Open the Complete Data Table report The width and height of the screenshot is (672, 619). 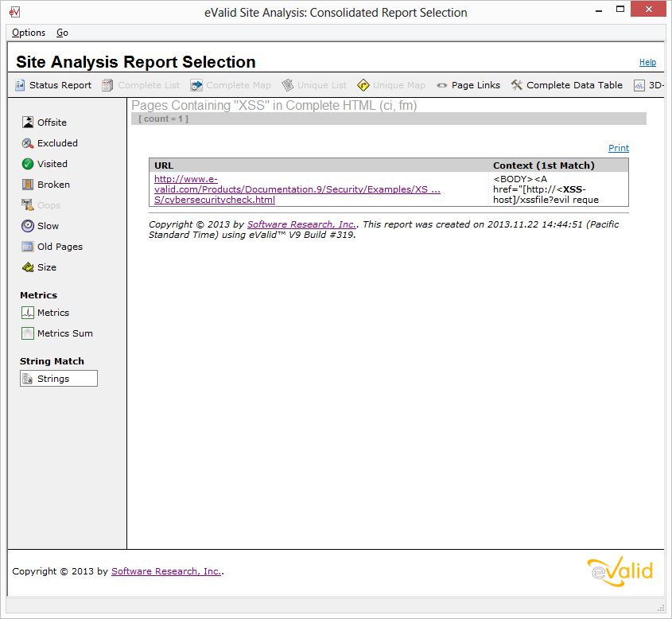tap(575, 85)
